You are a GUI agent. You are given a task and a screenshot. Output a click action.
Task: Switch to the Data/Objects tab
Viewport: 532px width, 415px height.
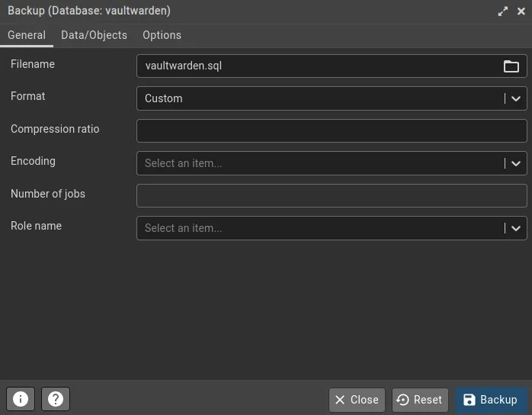click(94, 35)
